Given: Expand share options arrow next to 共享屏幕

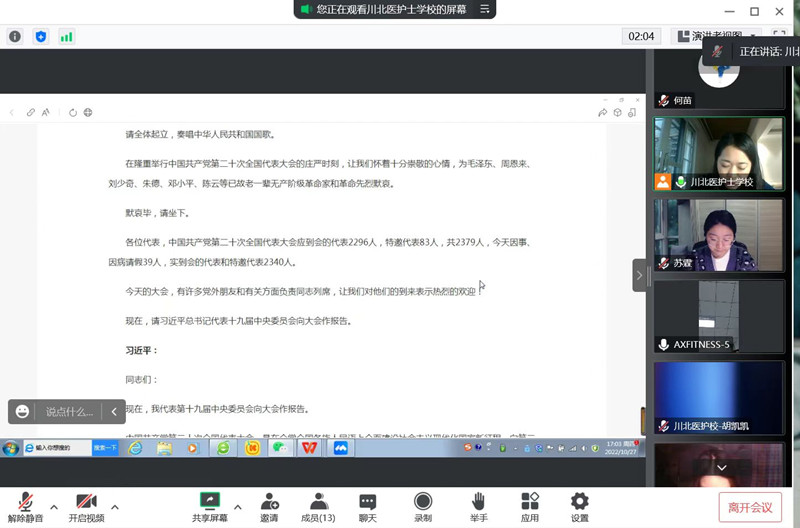Looking at the screenshot, I should pos(238,507).
